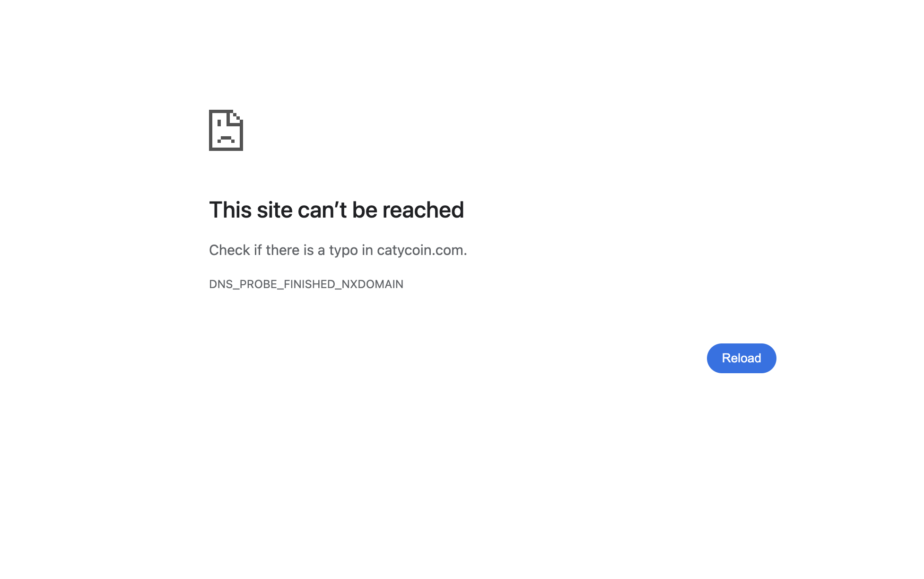This screenshot has width=924, height=579.
Task: Click the word FINISHED in the error code
Action: pyautogui.click(x=309, y=284)
